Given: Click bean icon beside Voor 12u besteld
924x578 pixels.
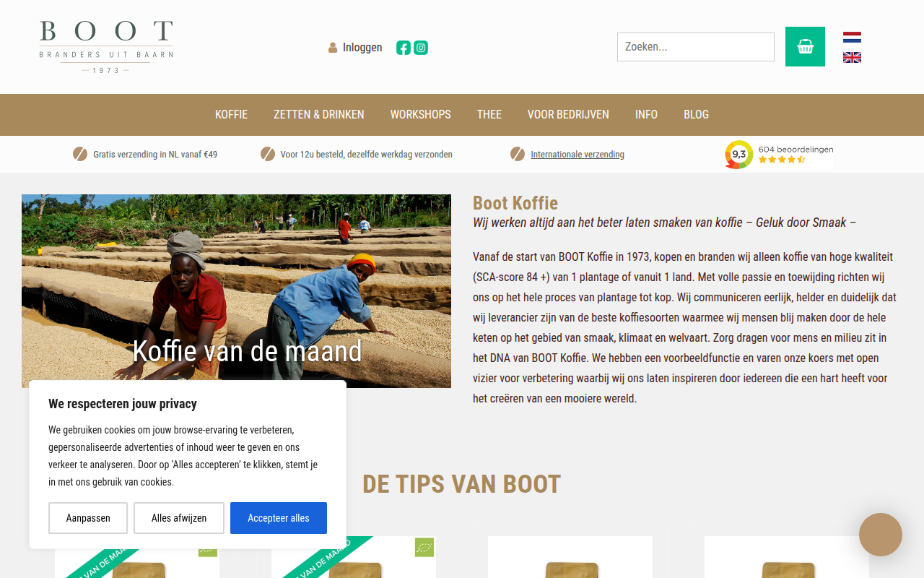Looking at the screenshot, I should (268, 154).
